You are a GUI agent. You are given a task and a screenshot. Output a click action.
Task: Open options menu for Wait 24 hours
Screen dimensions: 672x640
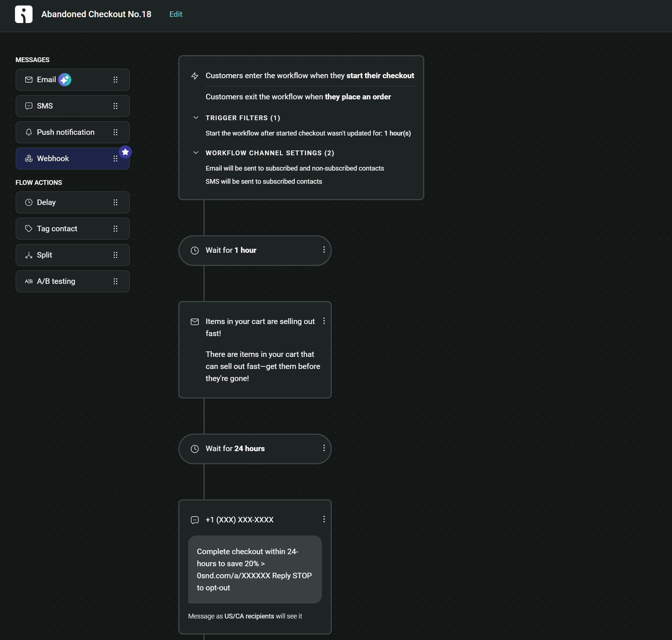pyautogui.click(x=324, y=448)
